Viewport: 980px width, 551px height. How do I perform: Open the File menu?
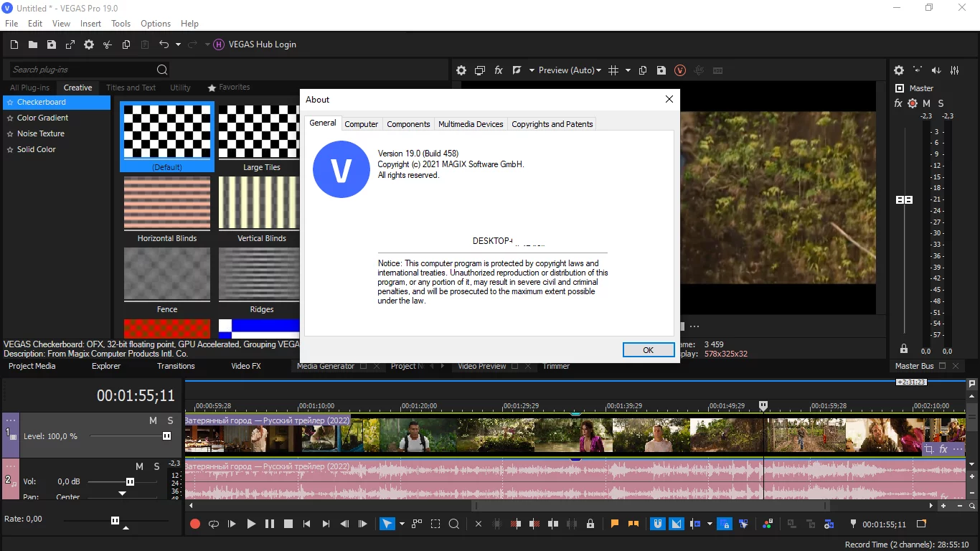coord(11,24)
